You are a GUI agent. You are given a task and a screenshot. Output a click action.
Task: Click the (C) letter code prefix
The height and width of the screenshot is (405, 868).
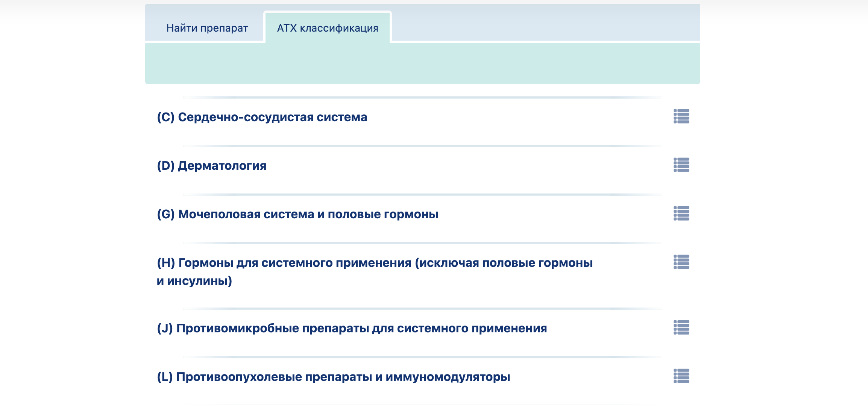(x=165, y=117)
